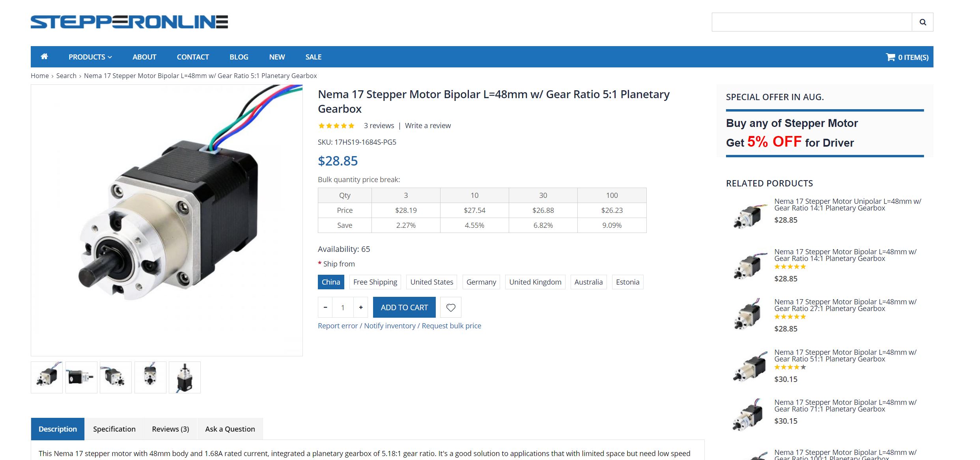The width and height of the screenshot is (980, 460).
Task: Decrease quantity with minus button
Action: [x=325, y=307]
